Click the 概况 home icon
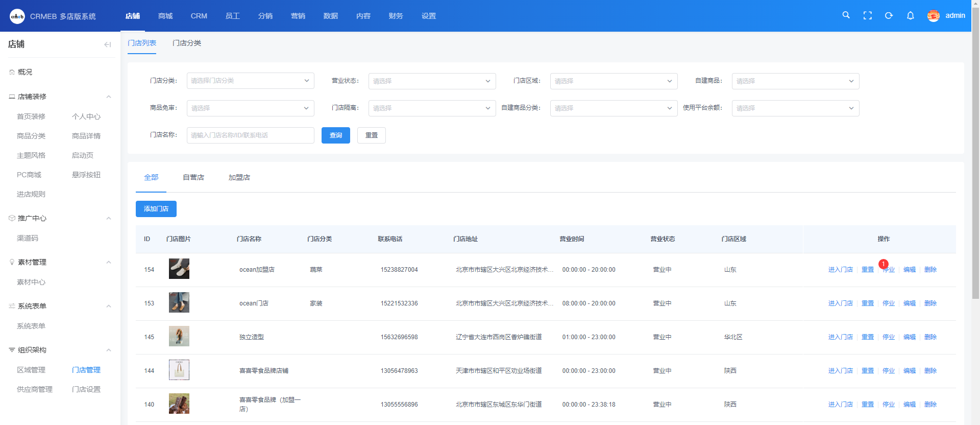This screenshot has height=425, width=980. click(12, 72)
